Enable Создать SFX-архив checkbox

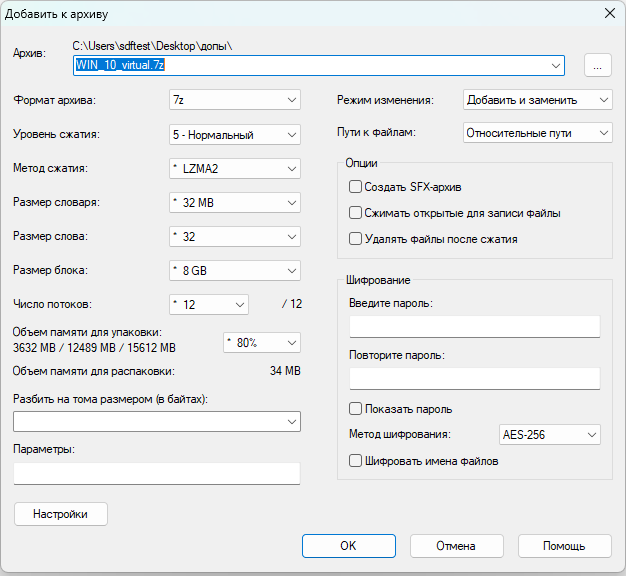pos(355,186)
